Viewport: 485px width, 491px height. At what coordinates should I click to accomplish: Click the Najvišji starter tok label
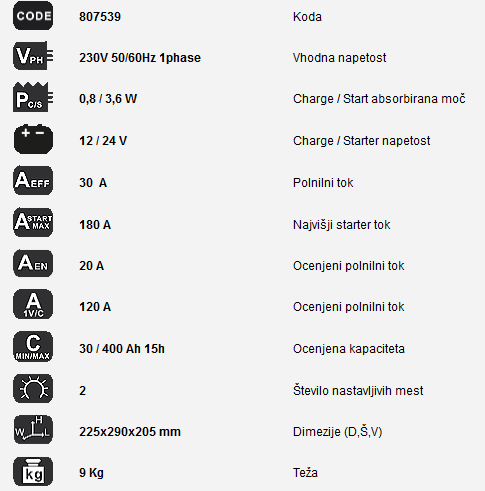[x=341, y=225]
